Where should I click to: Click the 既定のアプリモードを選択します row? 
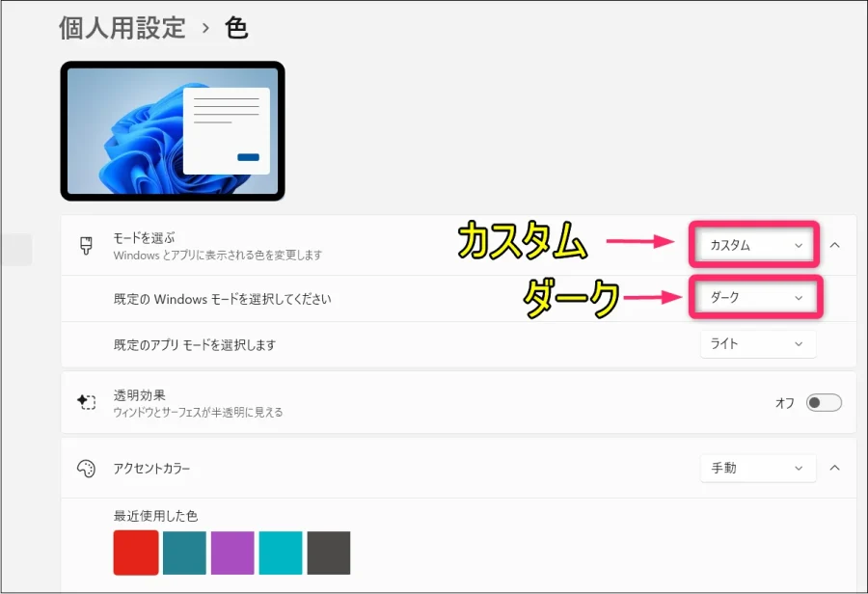(x=386, y=343)
